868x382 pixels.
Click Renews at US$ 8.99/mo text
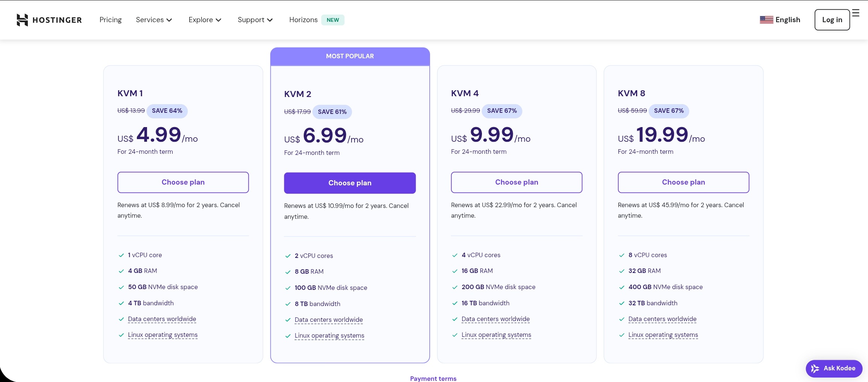coord(179,211)
